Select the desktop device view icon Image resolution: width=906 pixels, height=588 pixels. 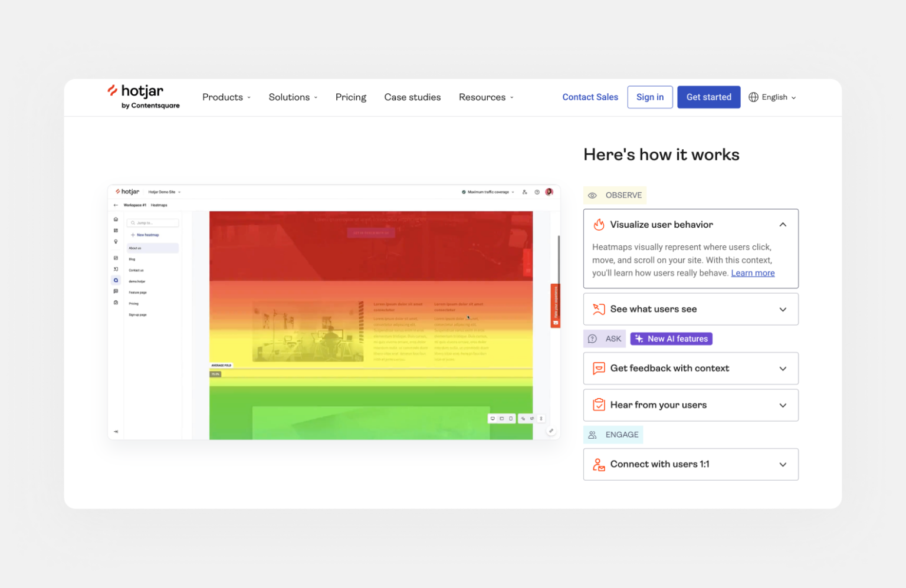[x=493, y=418]
